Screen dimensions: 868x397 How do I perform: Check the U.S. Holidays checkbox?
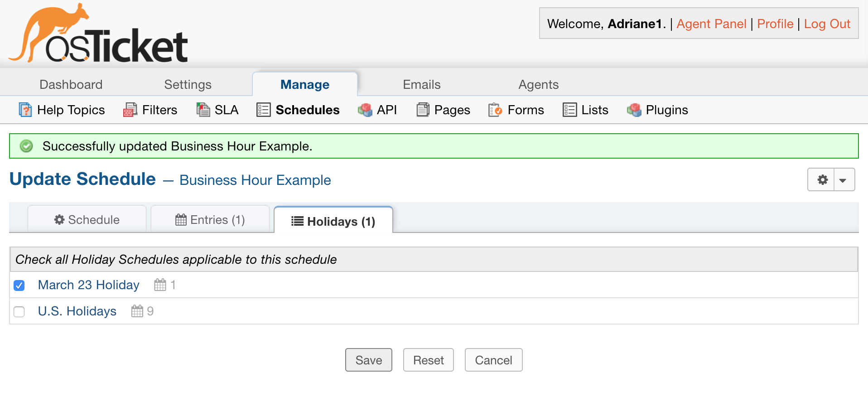(x=19, y=311)
